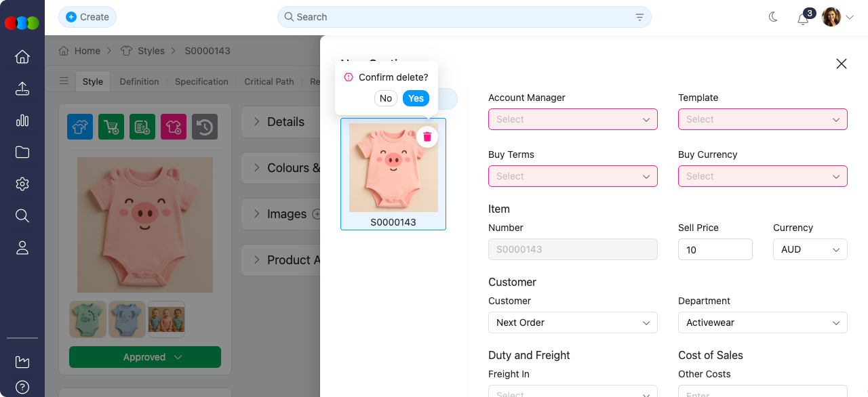
Task: View style history via the clock icon
Action: (204, 127)
